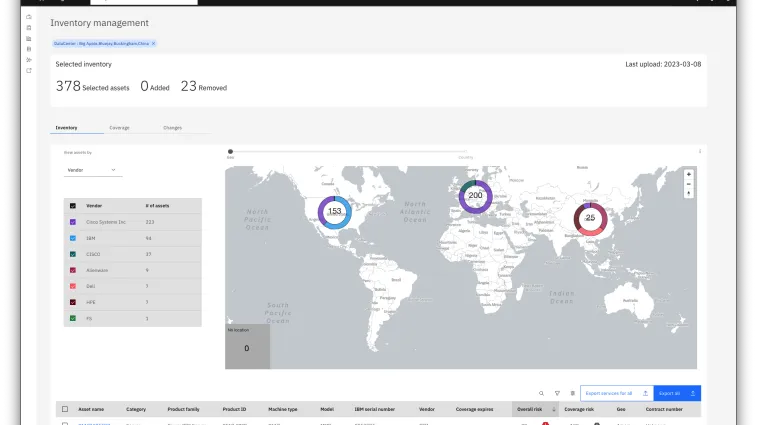Sort by Contract number column
The width and height of the screenshot is (757, 425).
664,409
